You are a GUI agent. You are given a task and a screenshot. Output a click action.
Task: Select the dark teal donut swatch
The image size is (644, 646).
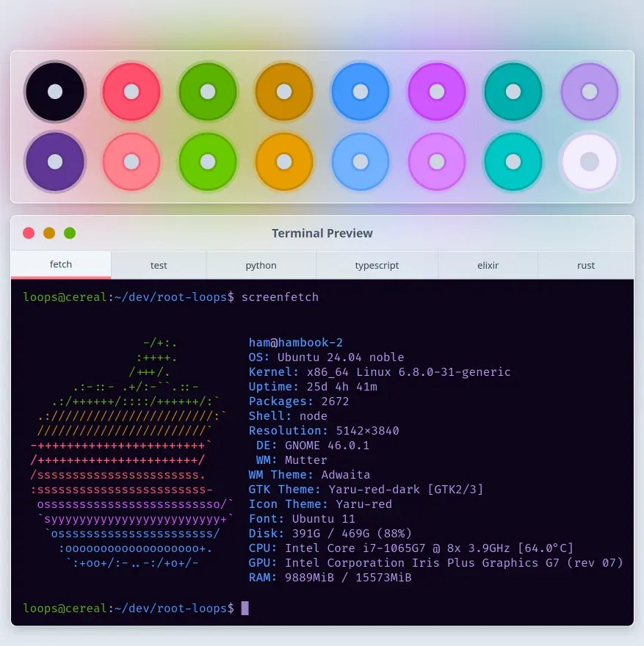click(x=513, y=91)
